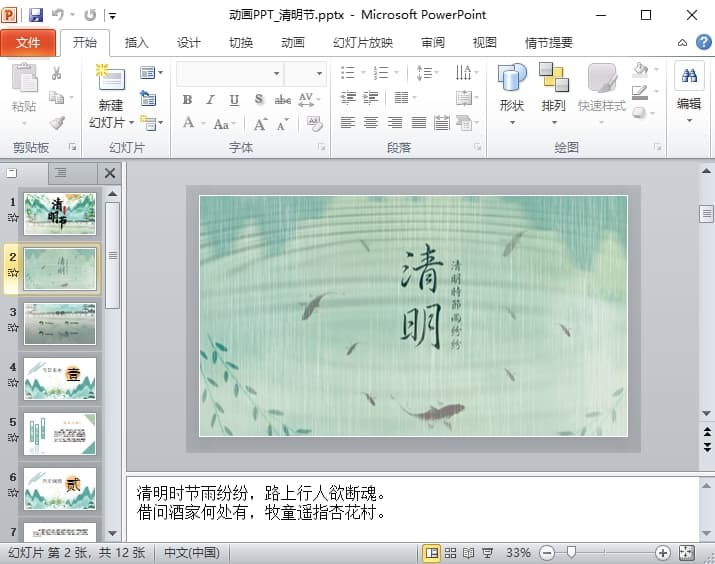
Task: Convert to SmartArt icon
Action: pos(466,123)
